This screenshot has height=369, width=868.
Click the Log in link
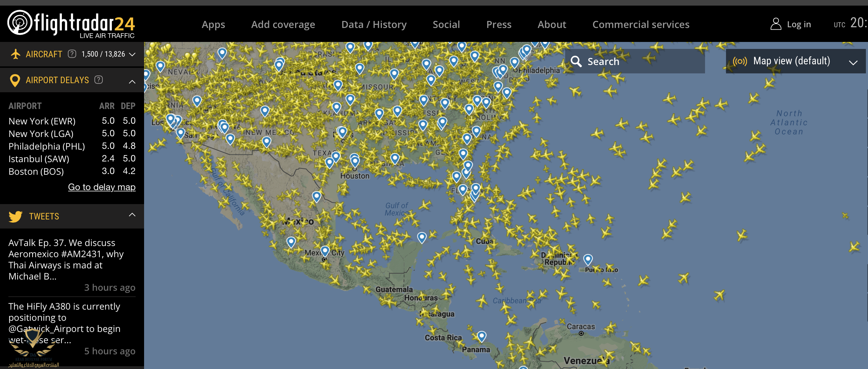(x=799, y=24)
